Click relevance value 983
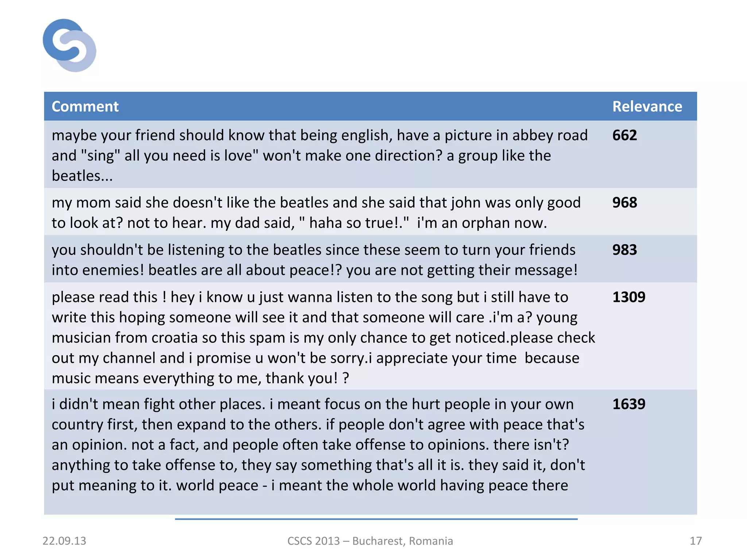This screenshot has width=747, height=560. [x=624, y=250]
